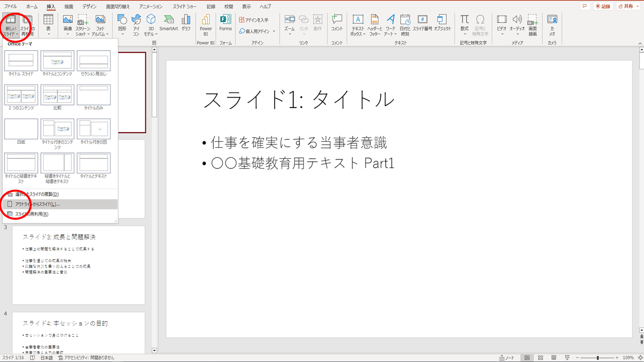Open the 表 (Table) insert tool

(48, 25)
